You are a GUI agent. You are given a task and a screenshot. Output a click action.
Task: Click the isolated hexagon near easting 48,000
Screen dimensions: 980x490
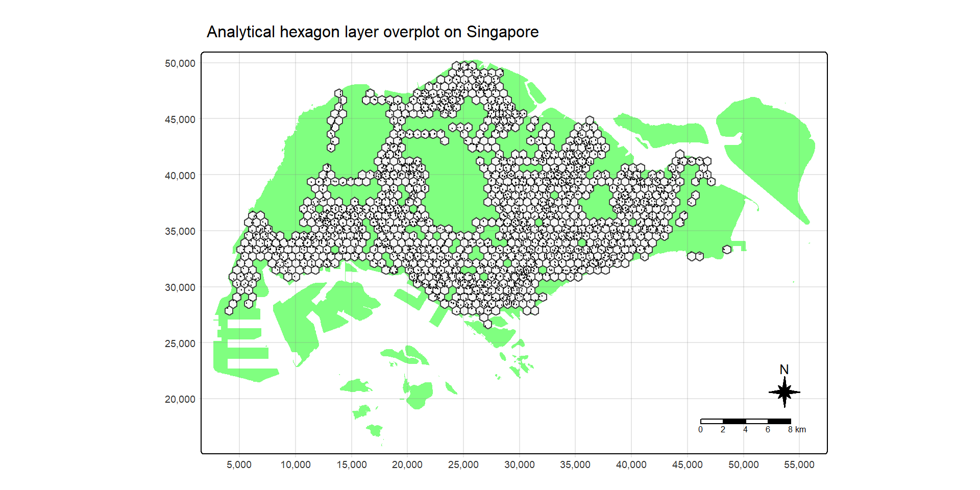(x=727, y=250)
